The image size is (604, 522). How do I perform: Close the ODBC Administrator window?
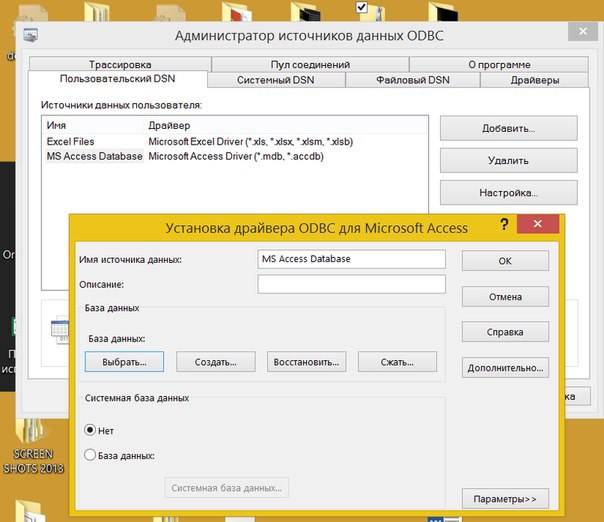(x=583, y=31)
